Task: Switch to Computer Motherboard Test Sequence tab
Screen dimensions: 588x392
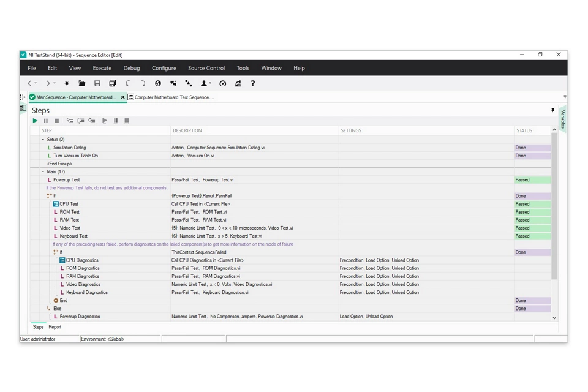Action: pos(173,97)
